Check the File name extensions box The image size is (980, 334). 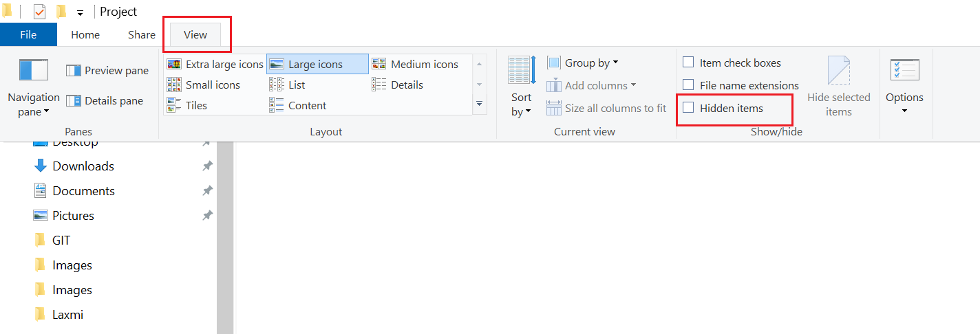(688, 85)
